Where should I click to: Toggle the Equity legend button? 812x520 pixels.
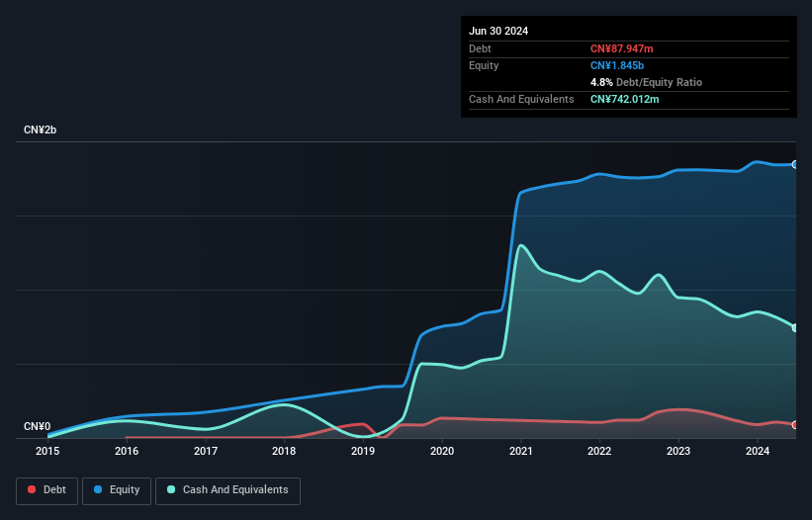coord(117,490)
